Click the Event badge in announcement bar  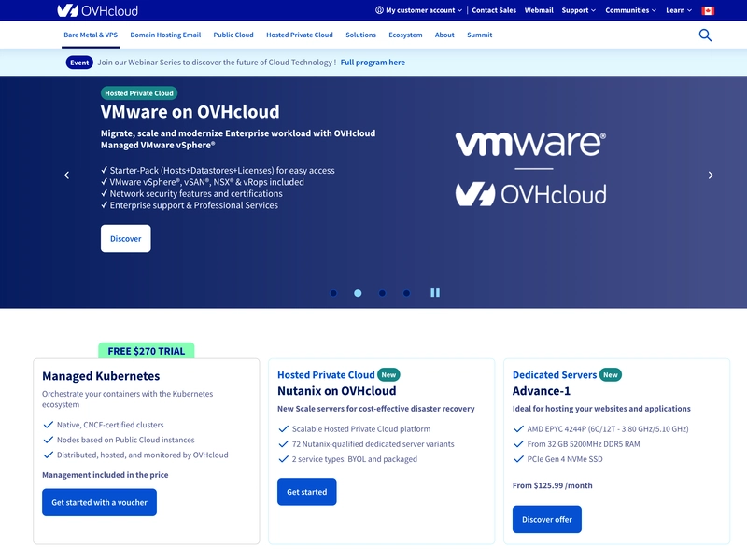point(79,63)
